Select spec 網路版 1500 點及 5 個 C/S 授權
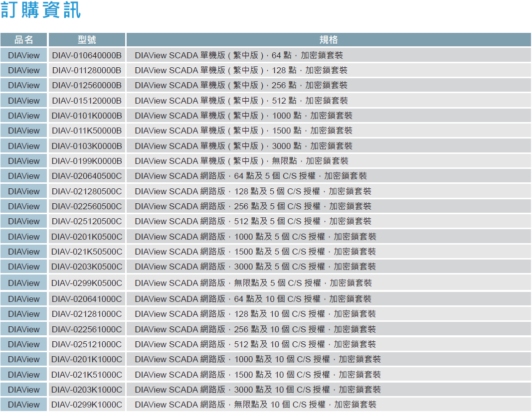 click(255, 252)
